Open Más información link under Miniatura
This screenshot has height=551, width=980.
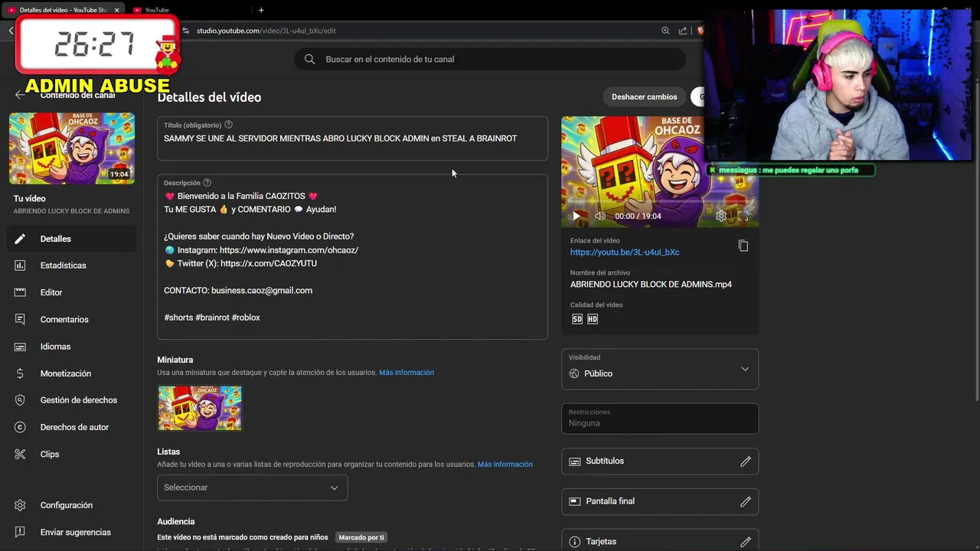(407, 373)
